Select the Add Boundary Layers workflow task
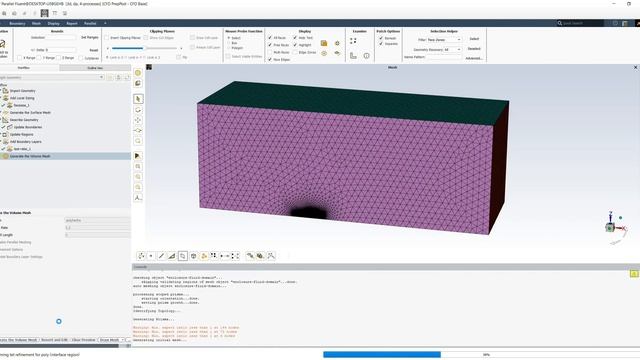 (26, 142)
